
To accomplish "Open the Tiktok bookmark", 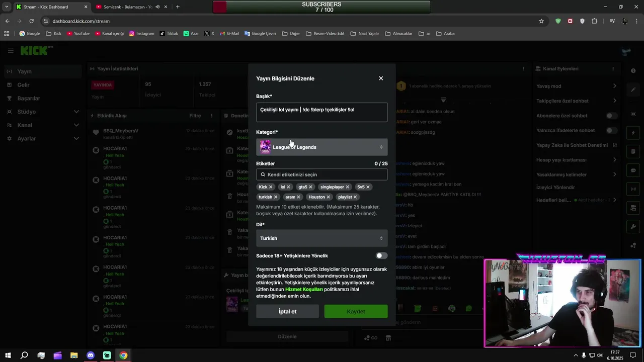I will tap(169, 34).
